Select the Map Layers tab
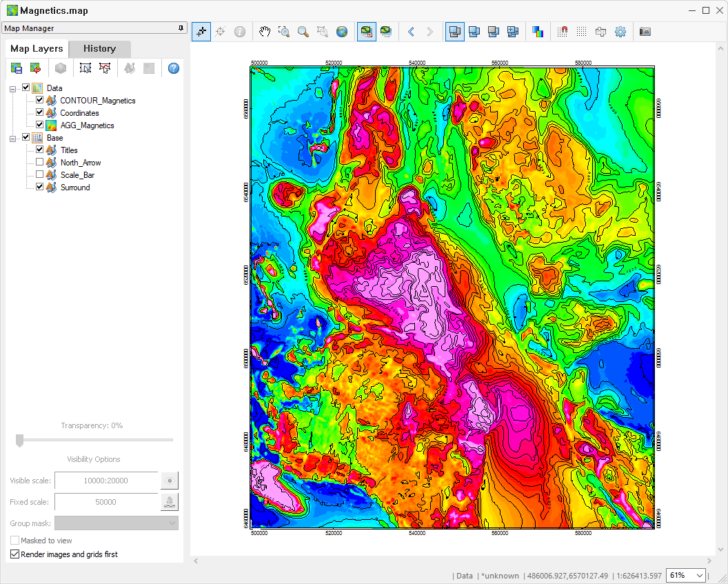The image size is (728, 584). 37,49
